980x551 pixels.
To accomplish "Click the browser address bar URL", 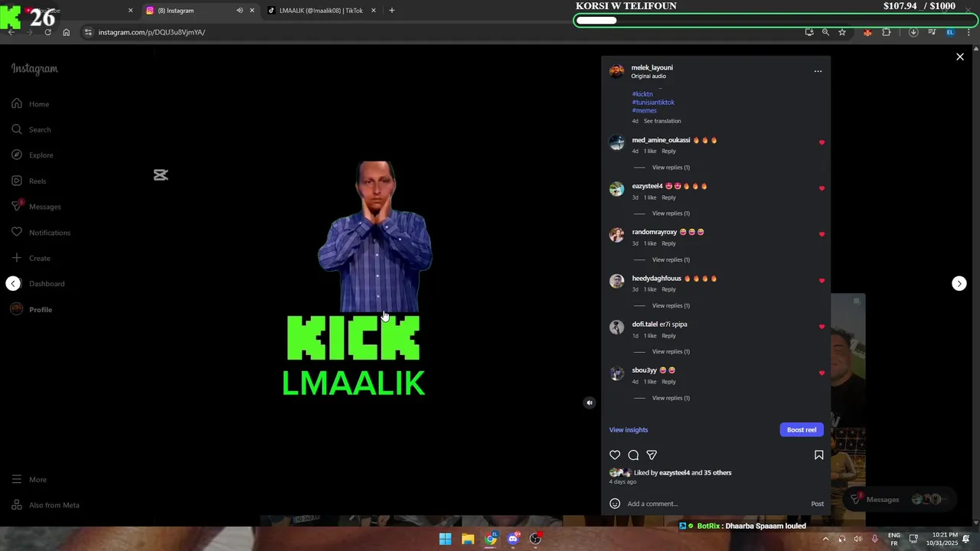I will coord(152,32).
